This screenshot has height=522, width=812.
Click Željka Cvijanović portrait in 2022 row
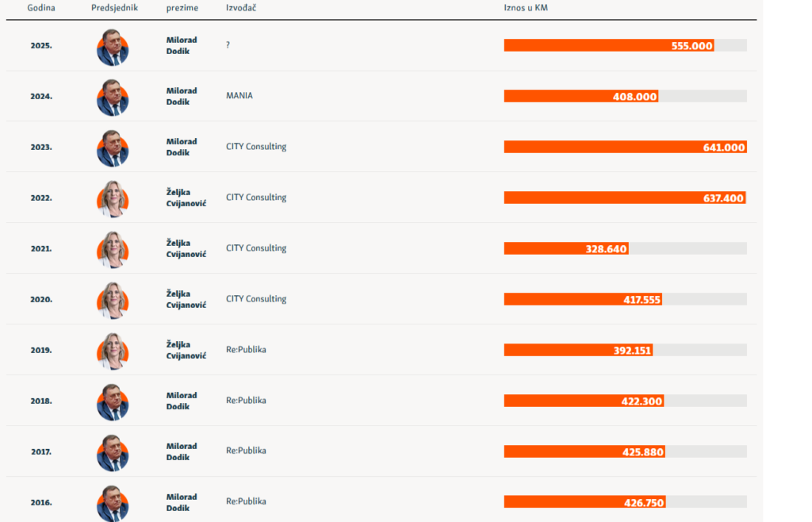(113, 198)
